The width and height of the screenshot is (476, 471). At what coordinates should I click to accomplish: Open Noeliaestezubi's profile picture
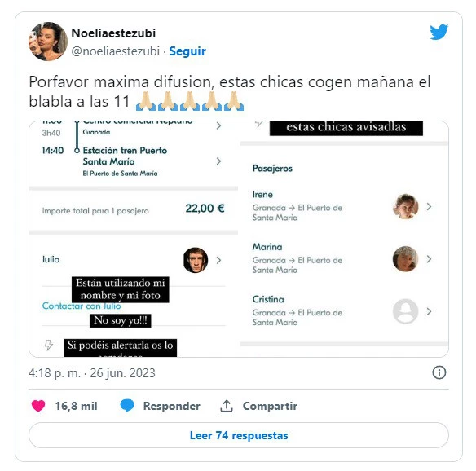click(x=48, y=42)
